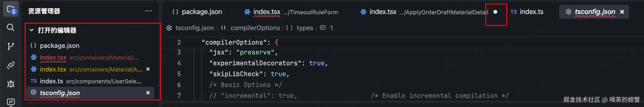The height and width of the screenshot is (107, 644).
Task: Click the gear icon in tsconfig.json breadcrumb
Action: (169, 28)
